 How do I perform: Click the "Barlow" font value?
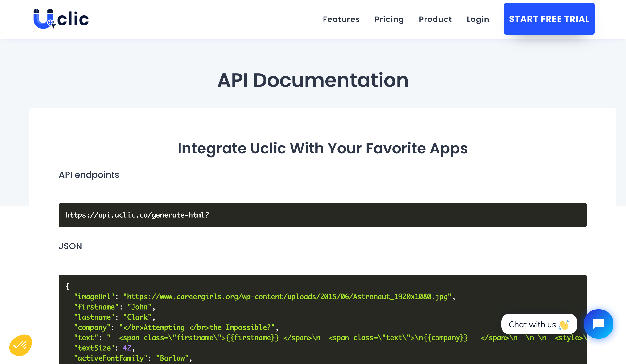click(172, 358)
